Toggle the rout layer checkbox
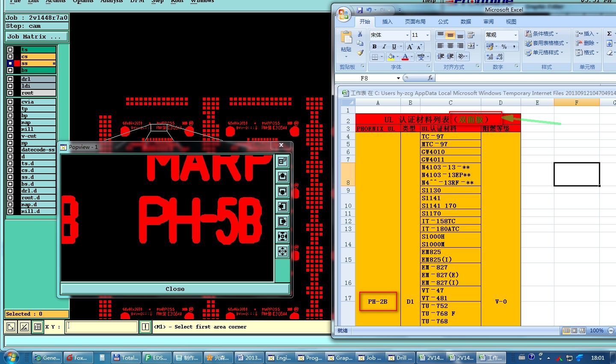 pos(10,93)
